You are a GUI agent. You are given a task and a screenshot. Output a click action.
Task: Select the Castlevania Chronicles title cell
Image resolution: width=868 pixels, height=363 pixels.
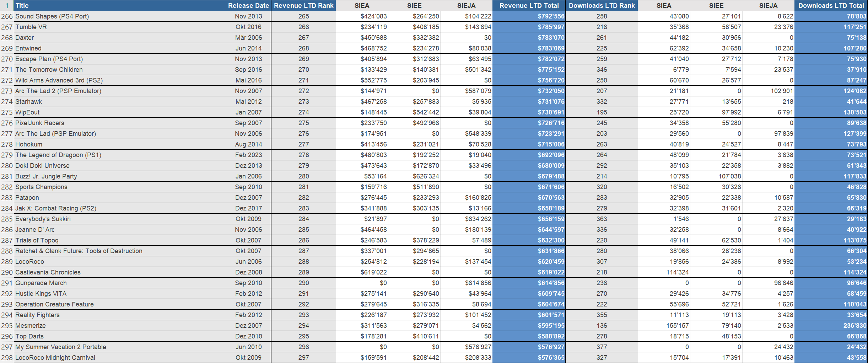pos(48,272)
